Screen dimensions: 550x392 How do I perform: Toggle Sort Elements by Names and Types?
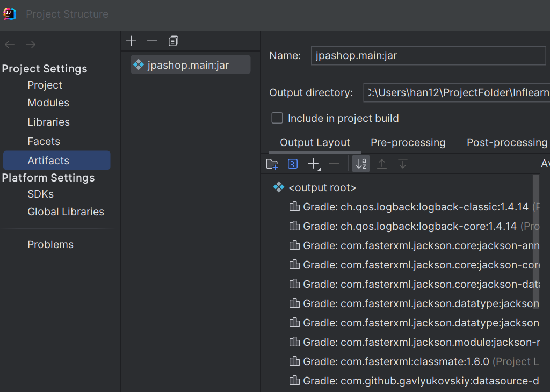[361, 164]
